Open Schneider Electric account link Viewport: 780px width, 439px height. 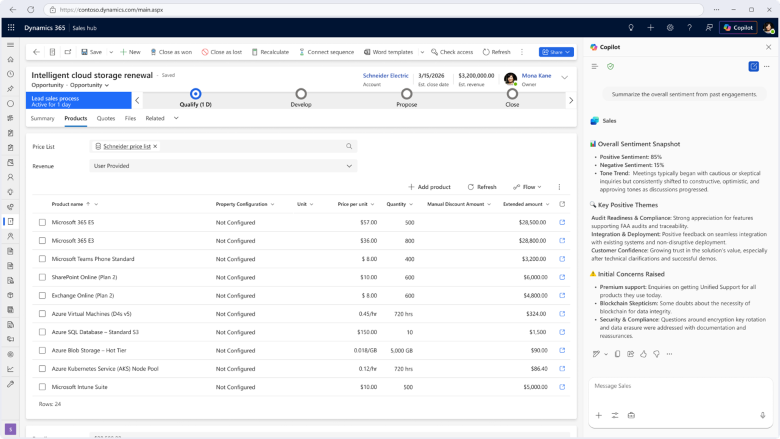[x=386, y=76]
